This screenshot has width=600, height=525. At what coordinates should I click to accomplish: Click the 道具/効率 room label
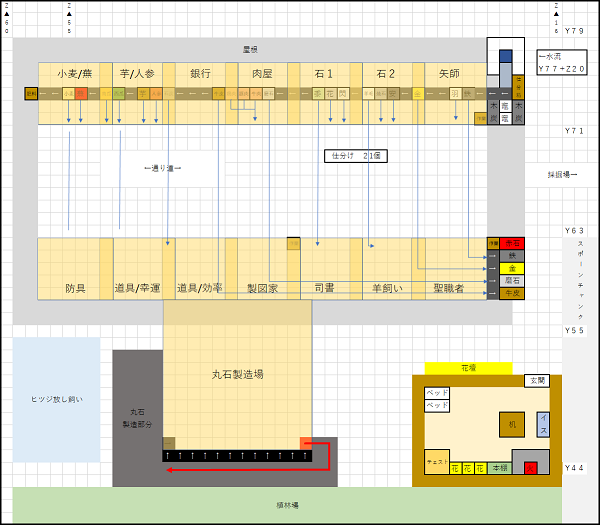(199, 288)
